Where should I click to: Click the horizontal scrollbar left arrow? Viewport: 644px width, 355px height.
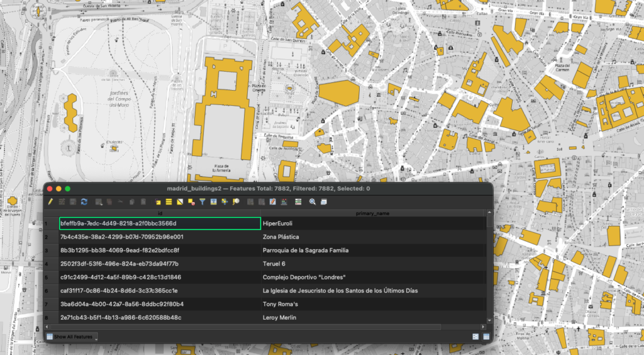47,327
